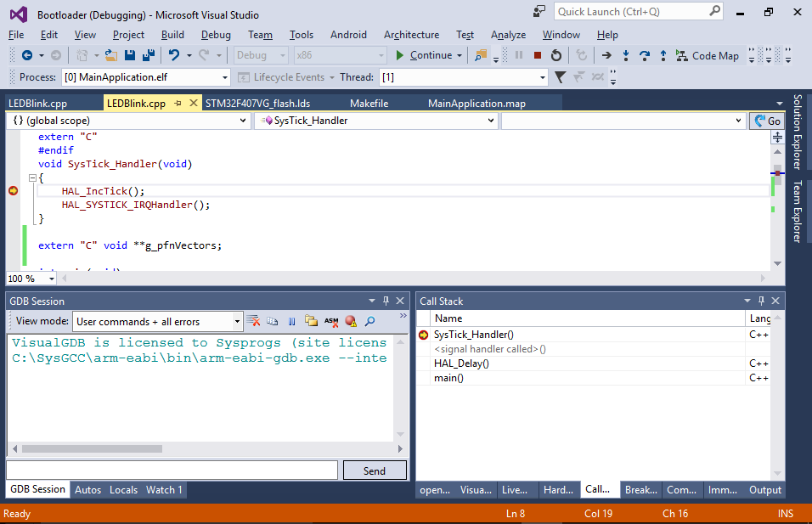Click breakpoint warning icon in GDB toolbar
This screenshot has width=812, height=524.
(351, 321)
